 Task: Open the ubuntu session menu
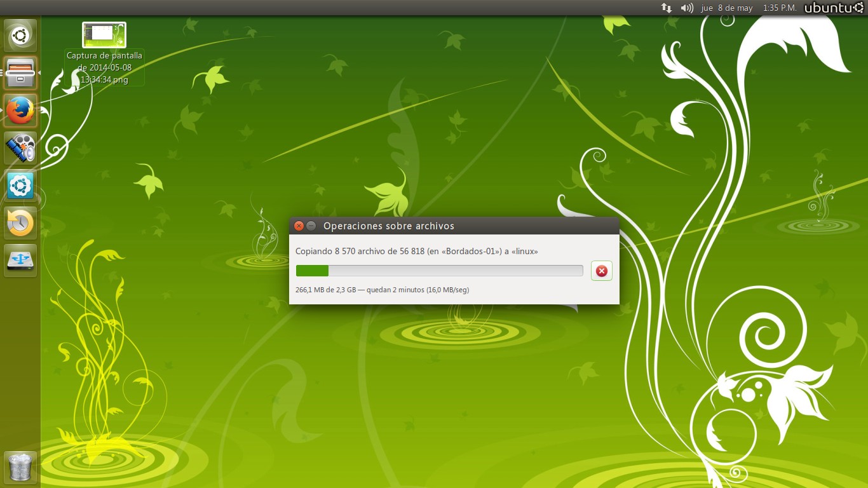(834, 8)
